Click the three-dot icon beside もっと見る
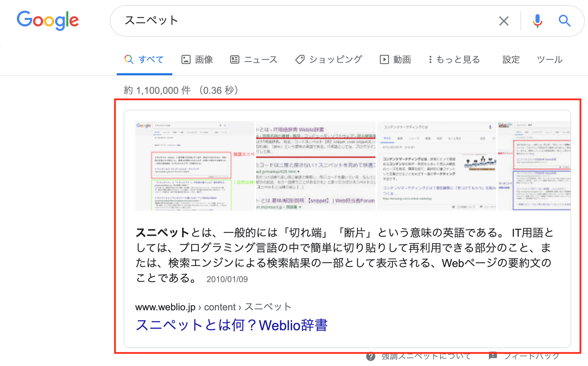588x366 pixels. pyautogui.click(x=430, y=59)
